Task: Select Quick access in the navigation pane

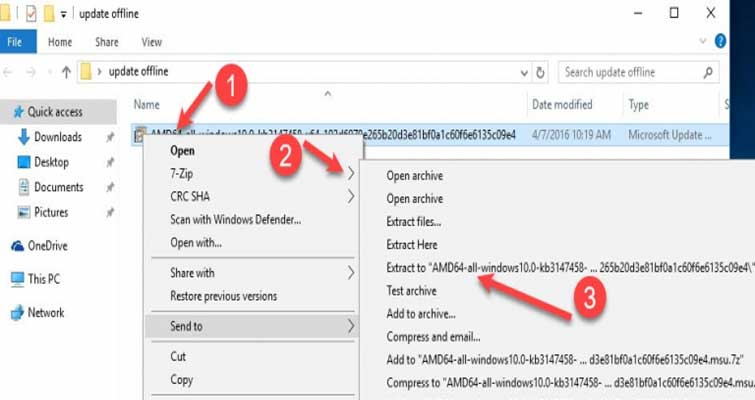Action: tap(58, 112)
